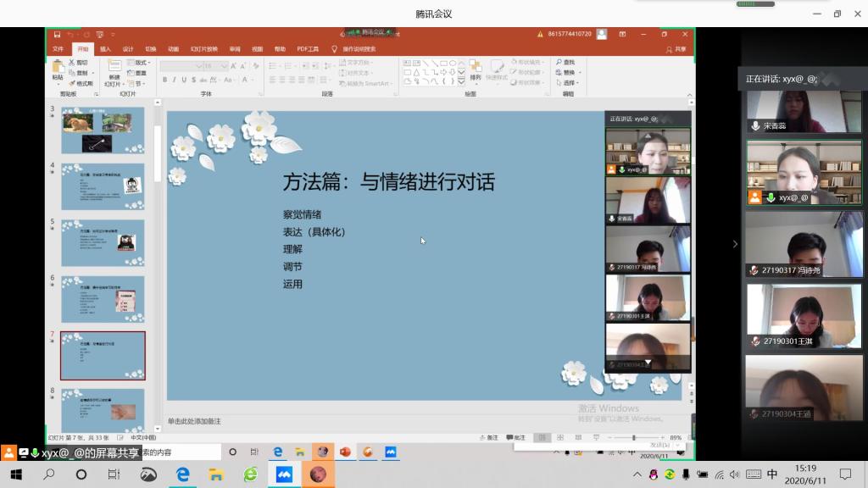Click the volume icon in system tray
Screen dimensions: 868x488
point(735,474)
